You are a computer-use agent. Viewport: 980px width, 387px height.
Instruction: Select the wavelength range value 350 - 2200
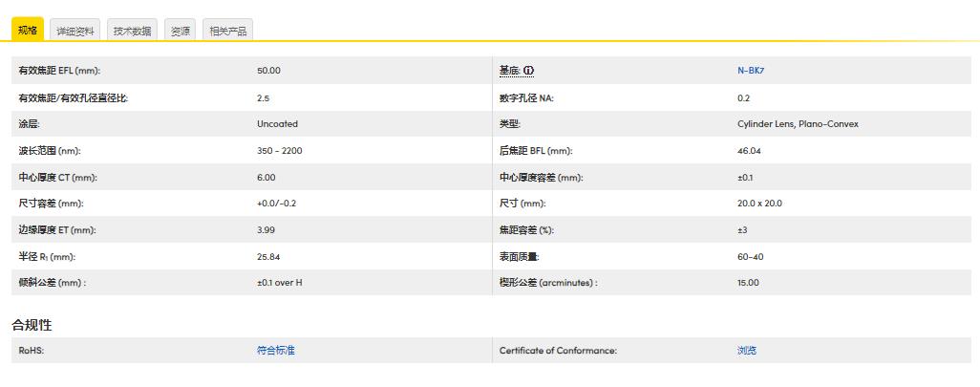[x=279, y=151]
